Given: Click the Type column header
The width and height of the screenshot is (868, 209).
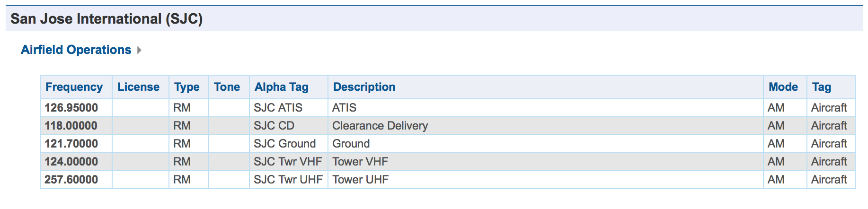Looking at the screenshot, I should pyautogui.click(x=186, y=87).
